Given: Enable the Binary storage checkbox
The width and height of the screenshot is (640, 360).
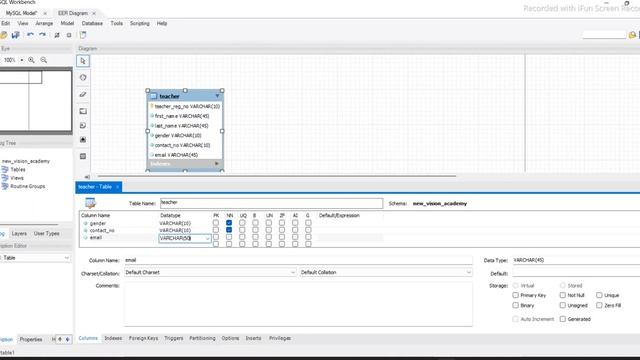Looking at the screenshot, I should point(516,305).
